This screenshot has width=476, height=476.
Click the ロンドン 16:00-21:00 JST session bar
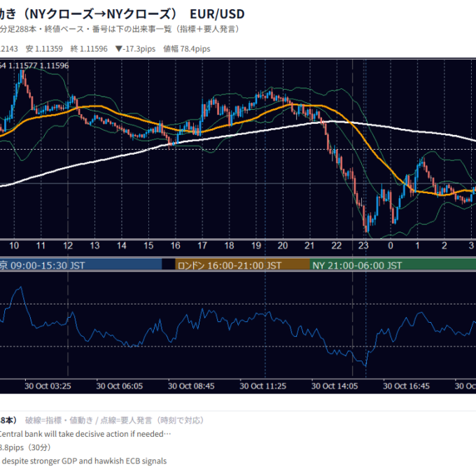(x=243, y=265)
